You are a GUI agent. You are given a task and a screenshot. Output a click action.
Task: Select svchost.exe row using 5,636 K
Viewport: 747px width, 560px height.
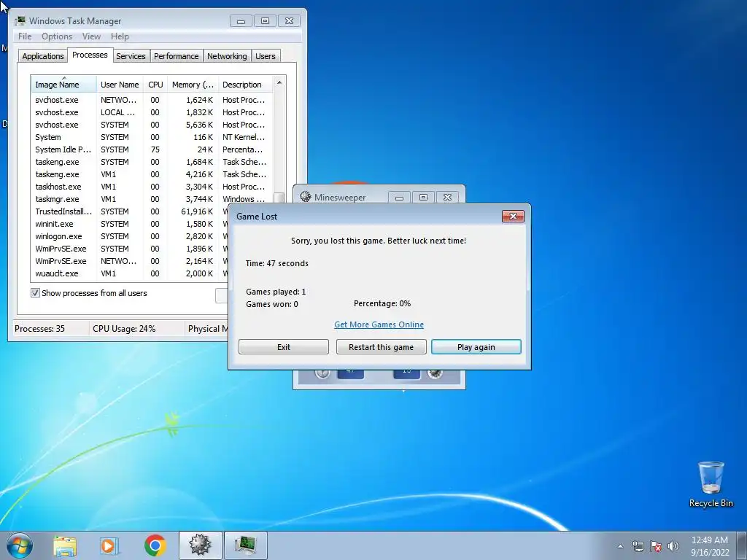[x=152, y=125]
